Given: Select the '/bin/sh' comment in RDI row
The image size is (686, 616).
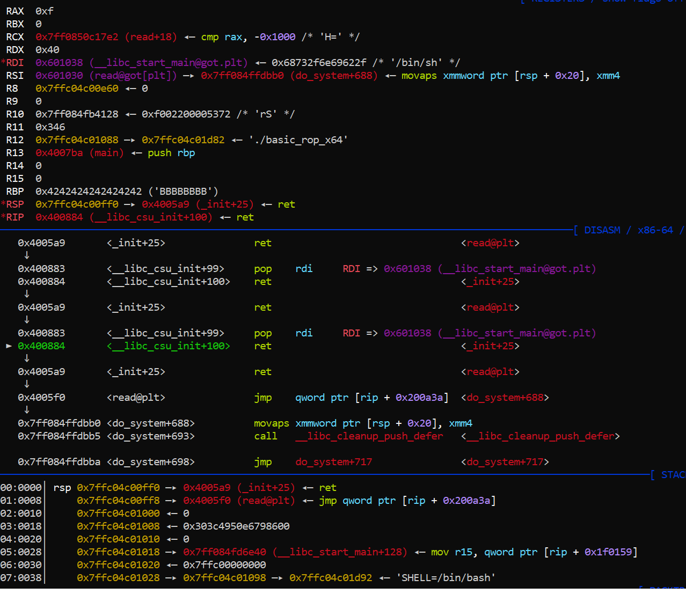Looking at the screenshot, I should [417, 63].
